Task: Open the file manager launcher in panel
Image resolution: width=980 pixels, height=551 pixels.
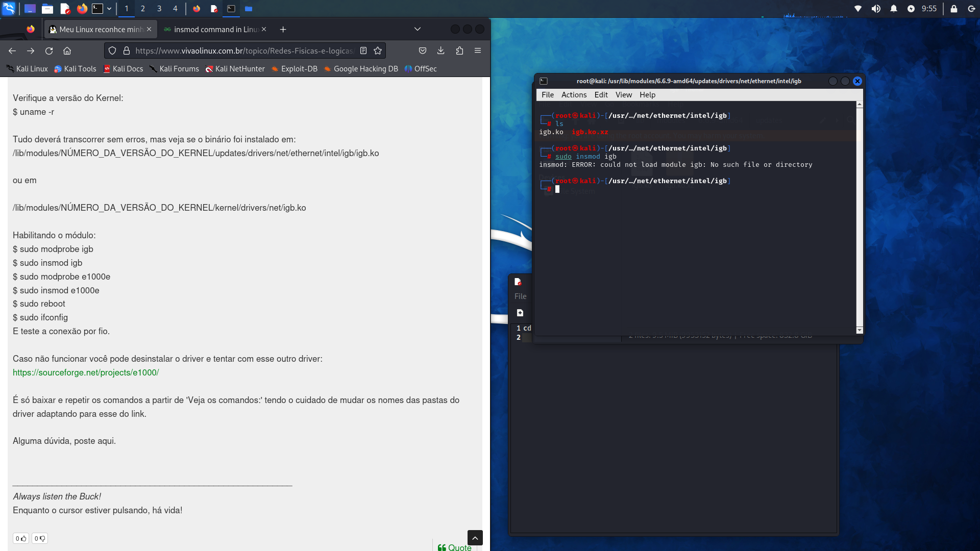Action: click(x=47, y=9)
